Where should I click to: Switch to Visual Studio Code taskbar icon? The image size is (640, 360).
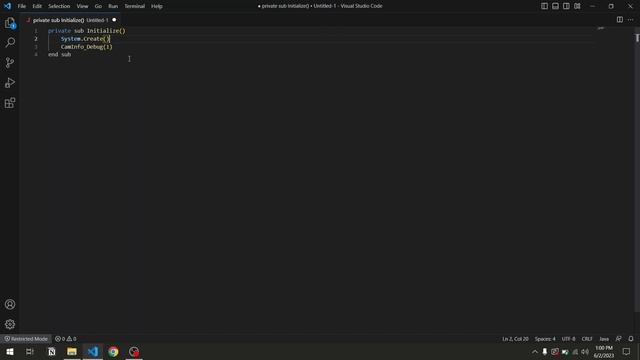pos(93,351)
